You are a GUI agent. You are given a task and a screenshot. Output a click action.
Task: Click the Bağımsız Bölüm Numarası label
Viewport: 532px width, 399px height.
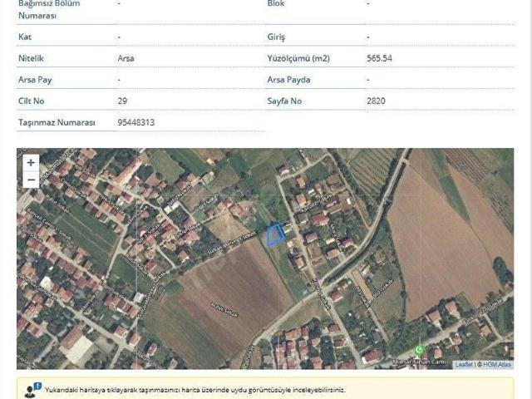pyautogui.click(x=49, y=9)
